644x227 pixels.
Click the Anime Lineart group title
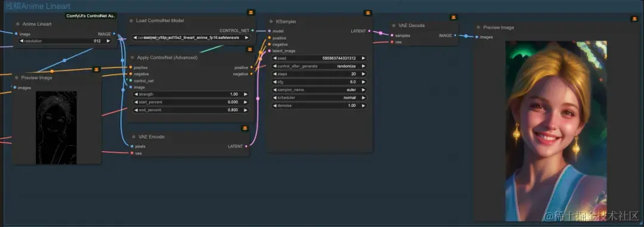[x=38, y=6]
